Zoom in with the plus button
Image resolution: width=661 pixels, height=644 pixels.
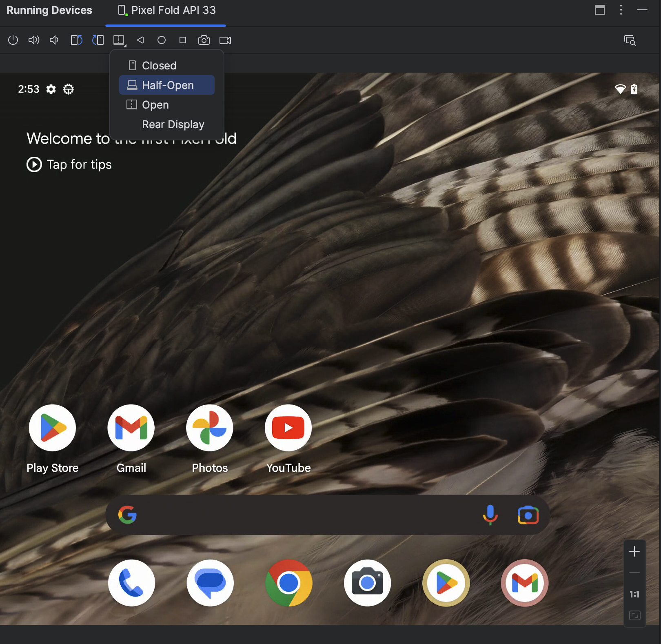click(x=634, y=552)
